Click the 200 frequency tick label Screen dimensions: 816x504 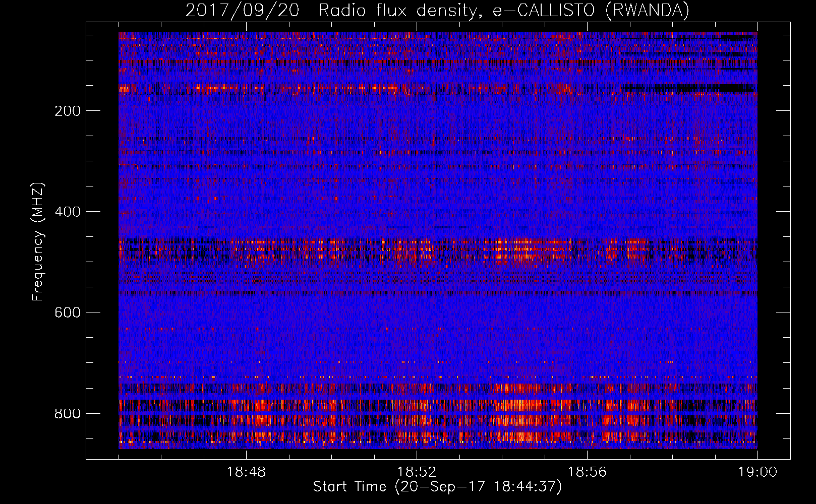(67, 111)
